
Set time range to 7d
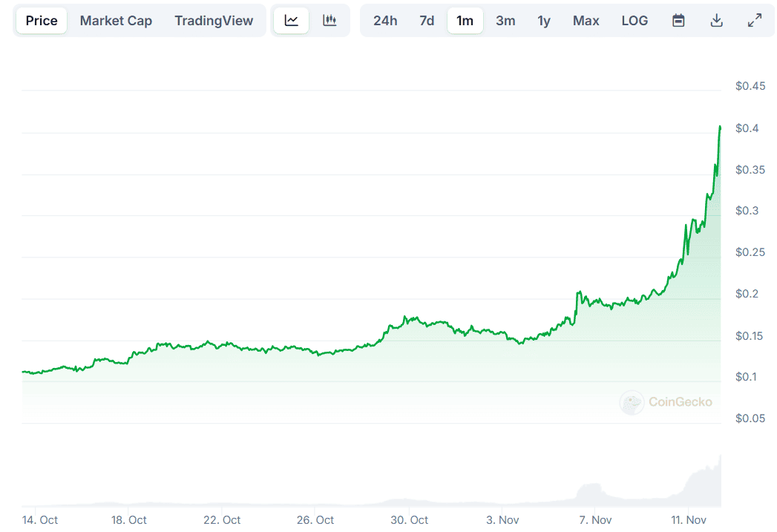427,21
